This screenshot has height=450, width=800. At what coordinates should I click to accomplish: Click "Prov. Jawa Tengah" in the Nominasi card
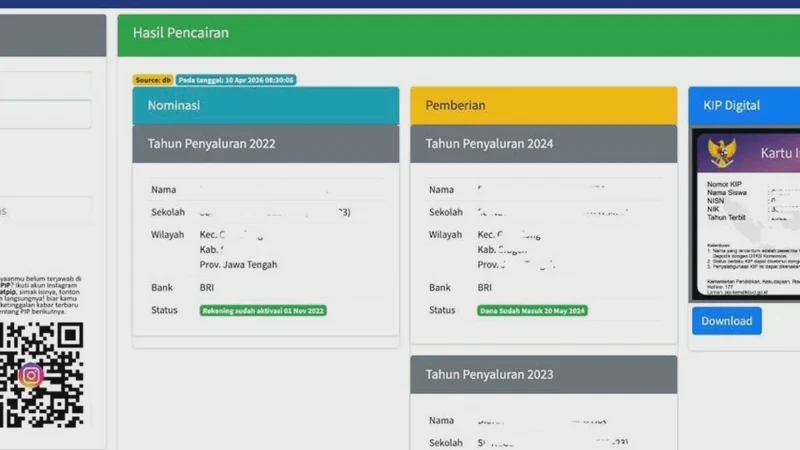[238, 264]
